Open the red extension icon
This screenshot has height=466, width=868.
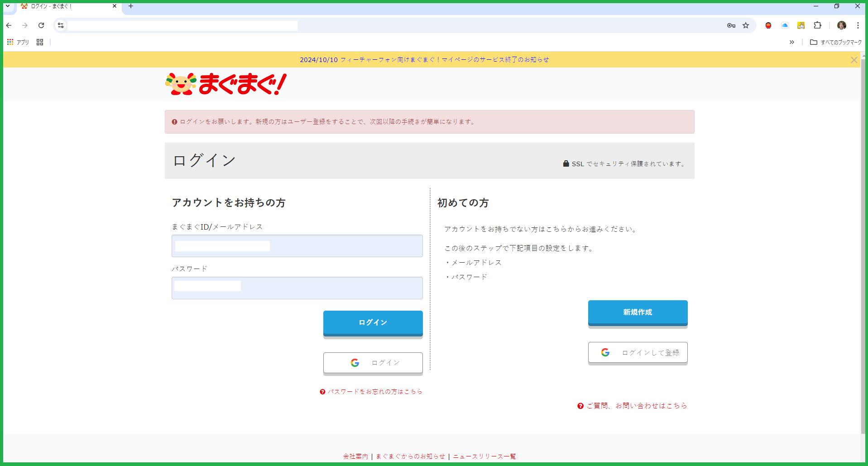pyautogui.click(x=768, y=25)
